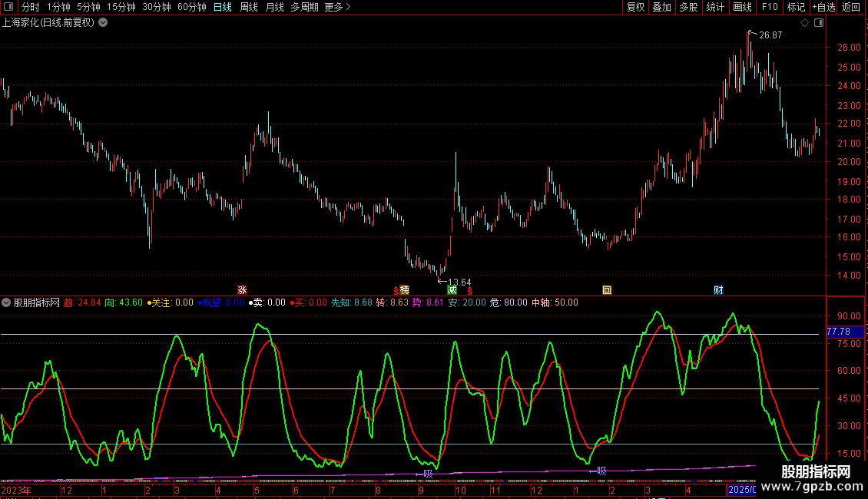Select the 60分钟 period tab
This screenshot has height=499, width=868.
pos(191,7)
